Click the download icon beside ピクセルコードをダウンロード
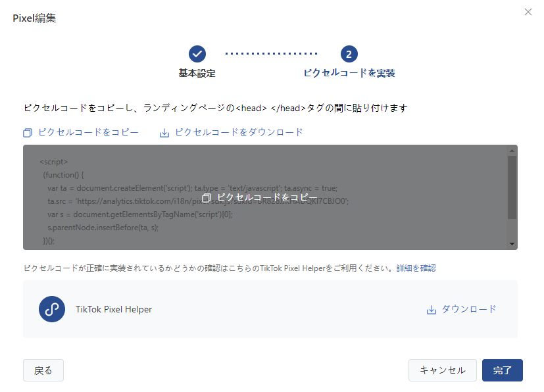 point(164,133)
